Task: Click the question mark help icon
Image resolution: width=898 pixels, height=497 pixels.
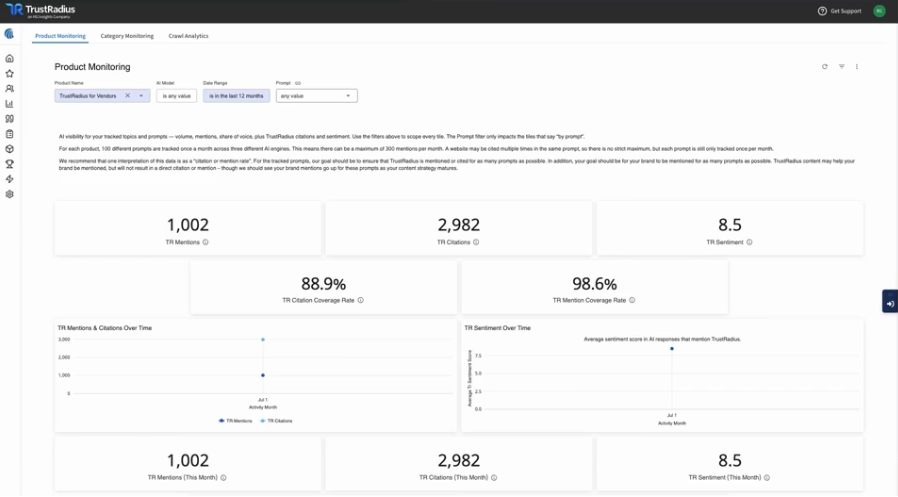Action: pyautogui.click(x=822, y=11)
